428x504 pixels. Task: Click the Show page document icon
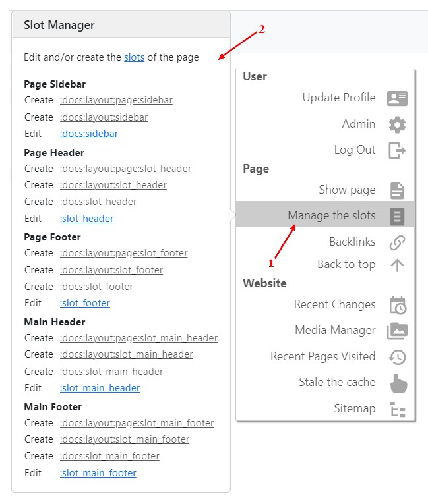[397, 190]
